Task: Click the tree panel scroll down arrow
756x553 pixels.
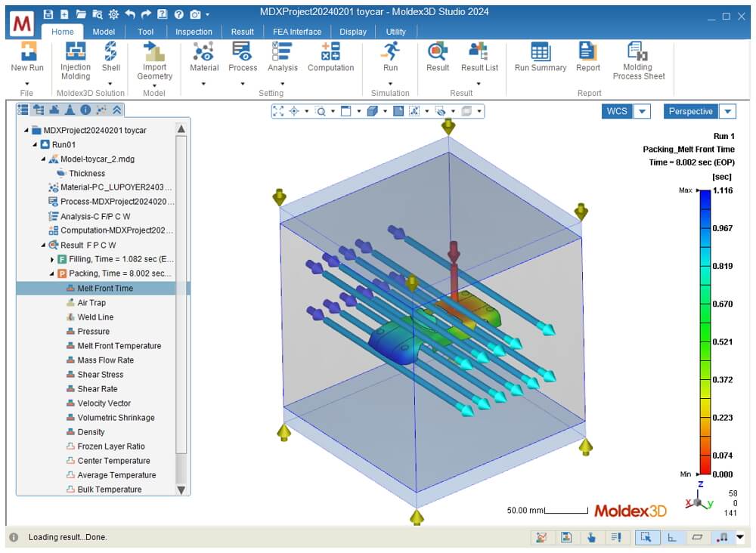Action: [181, 490]
